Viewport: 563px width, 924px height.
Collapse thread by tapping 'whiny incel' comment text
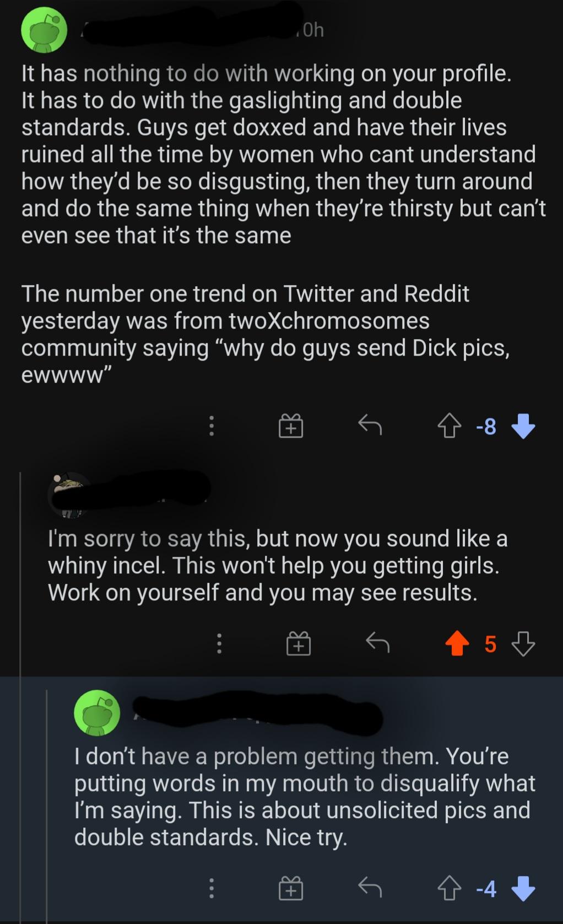click(278, 565)
